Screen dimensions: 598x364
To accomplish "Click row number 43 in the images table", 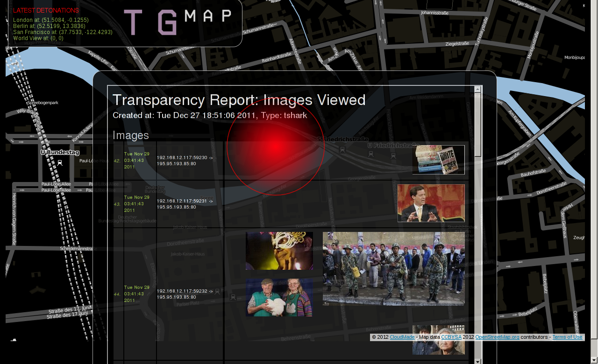I will point(117,204).
